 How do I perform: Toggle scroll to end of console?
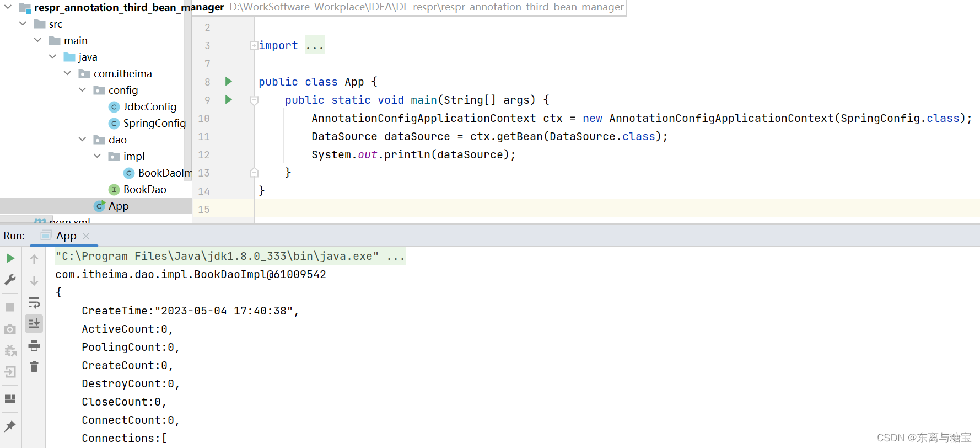point(34,323)
